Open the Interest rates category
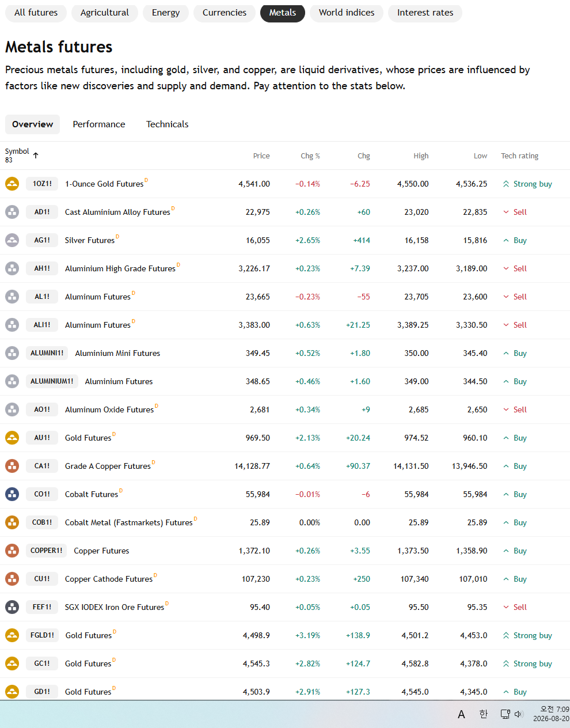Screen dimensions: 570x728 (x=425, y=13)
